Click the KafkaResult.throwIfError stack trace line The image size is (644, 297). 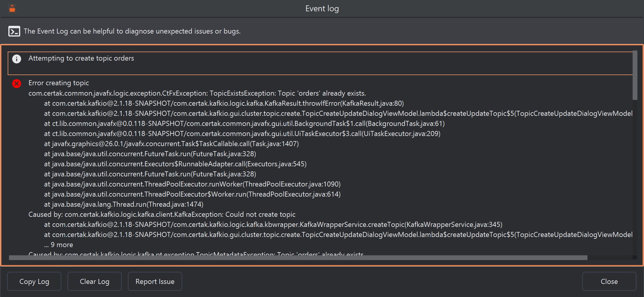tap(224, 103)
